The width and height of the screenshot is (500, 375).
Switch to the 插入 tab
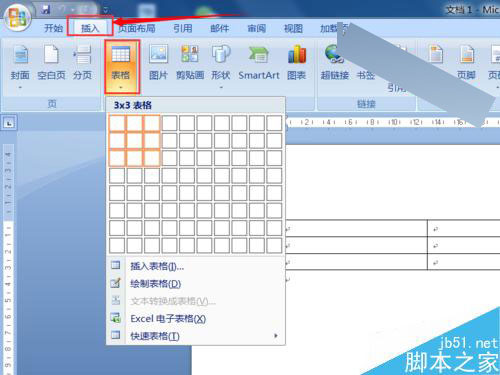coord(90,28)
